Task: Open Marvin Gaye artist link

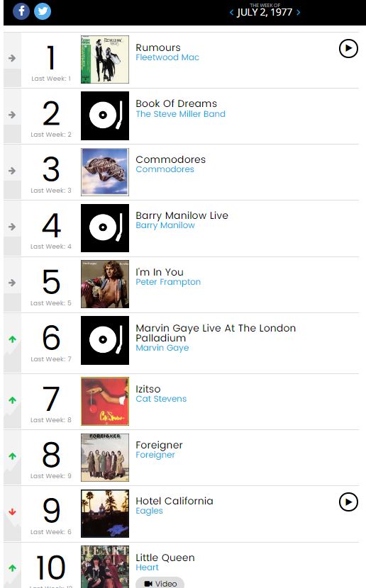Action: click(162, 348)
